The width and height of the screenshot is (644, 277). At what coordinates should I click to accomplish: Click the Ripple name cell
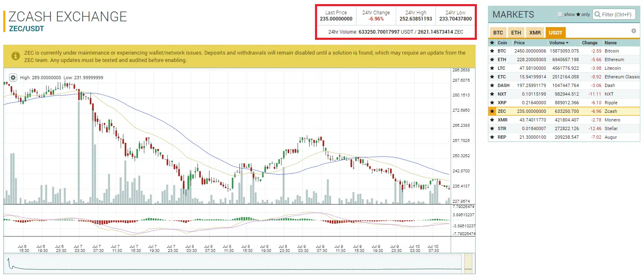611,103
